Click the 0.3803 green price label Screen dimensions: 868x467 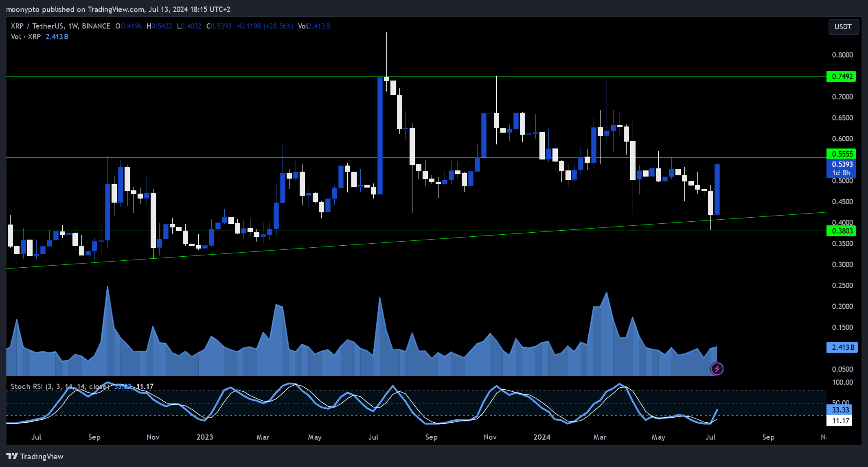pos(841,231)
